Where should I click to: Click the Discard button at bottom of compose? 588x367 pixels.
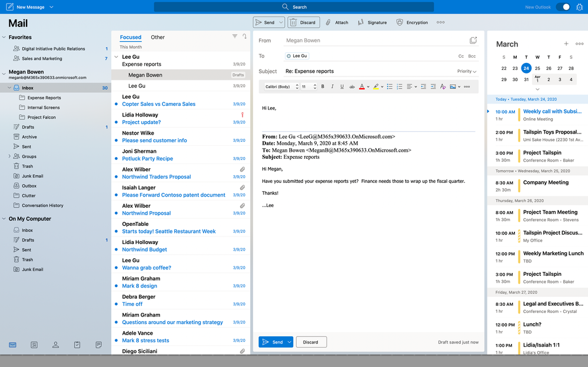[311, 342]
